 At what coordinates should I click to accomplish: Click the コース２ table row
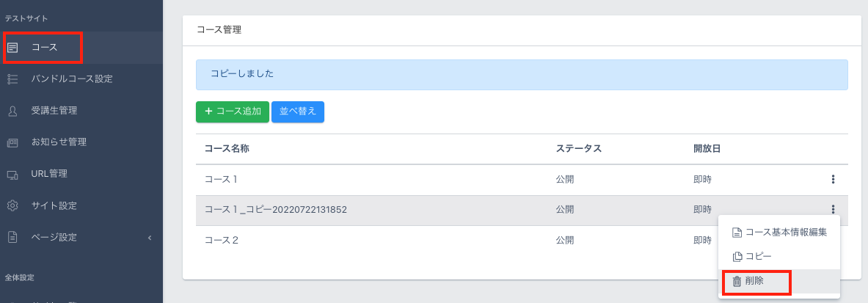(367, 241)
